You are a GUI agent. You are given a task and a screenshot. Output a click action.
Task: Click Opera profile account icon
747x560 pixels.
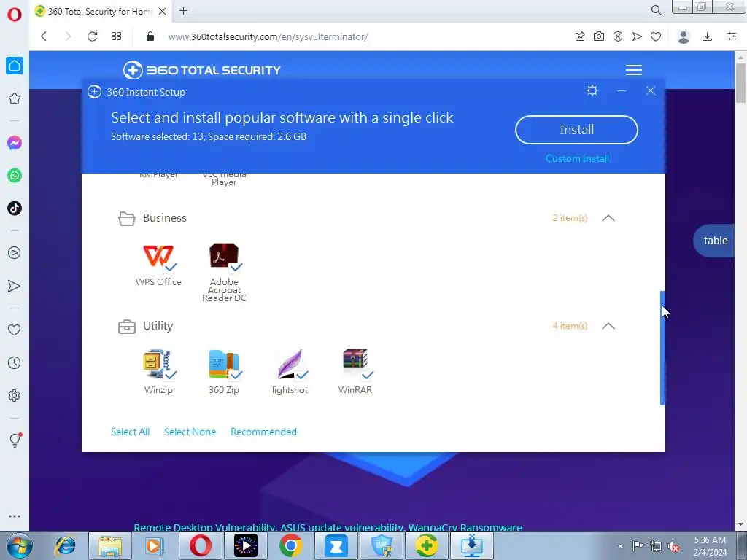pos(684,36)
